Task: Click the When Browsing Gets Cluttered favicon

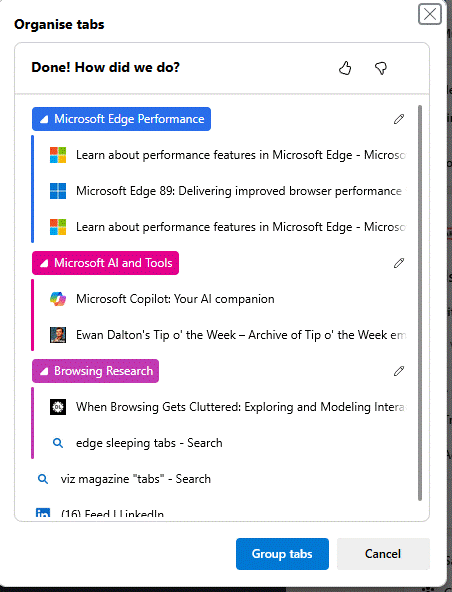Action: pyautogui.click(x=58, y=407)
